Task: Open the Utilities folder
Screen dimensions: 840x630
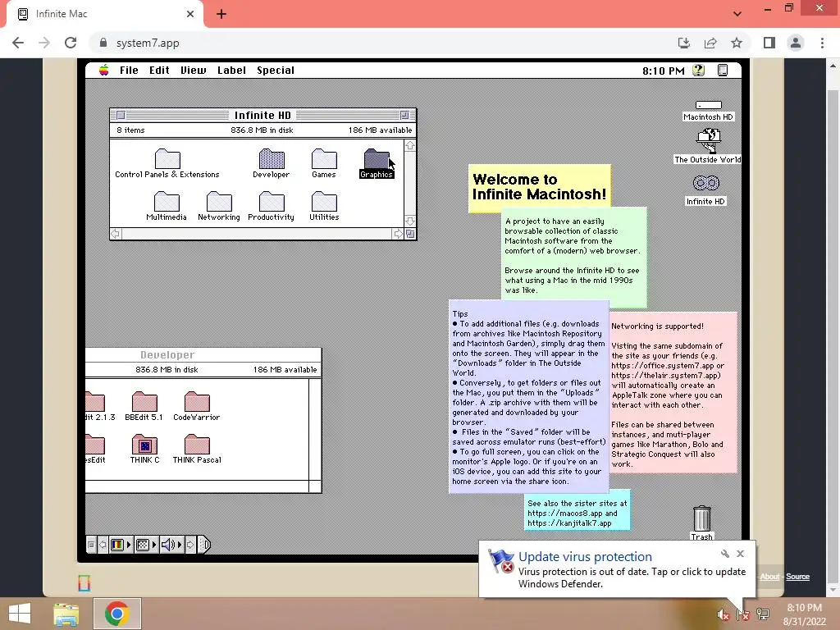Action: 324,202
